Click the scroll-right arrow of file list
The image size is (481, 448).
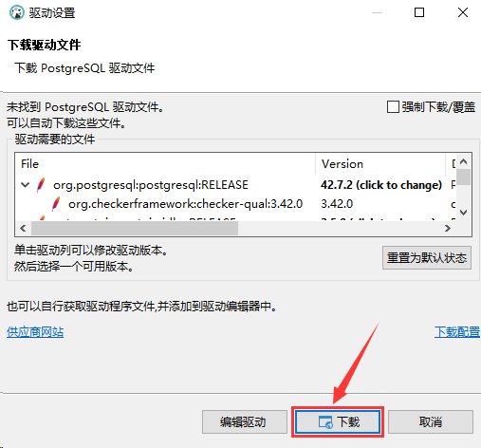[447, 228]
